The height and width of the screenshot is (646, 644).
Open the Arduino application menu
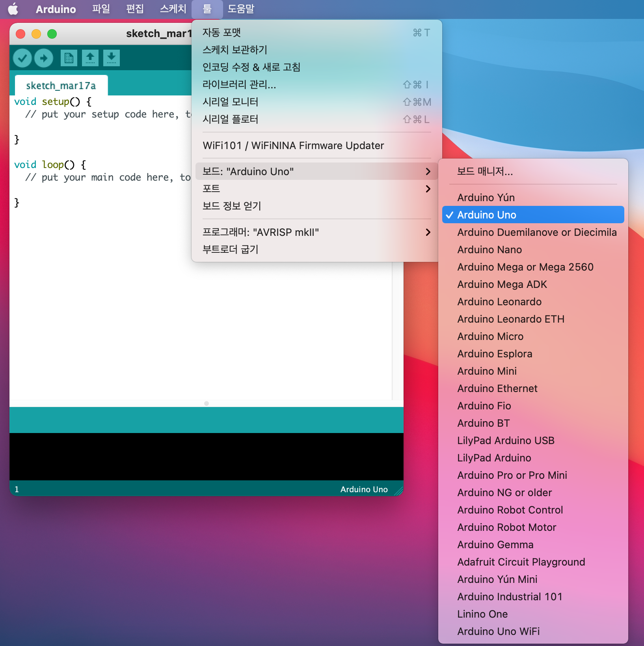pyautogui.click(x=56, y=9)
